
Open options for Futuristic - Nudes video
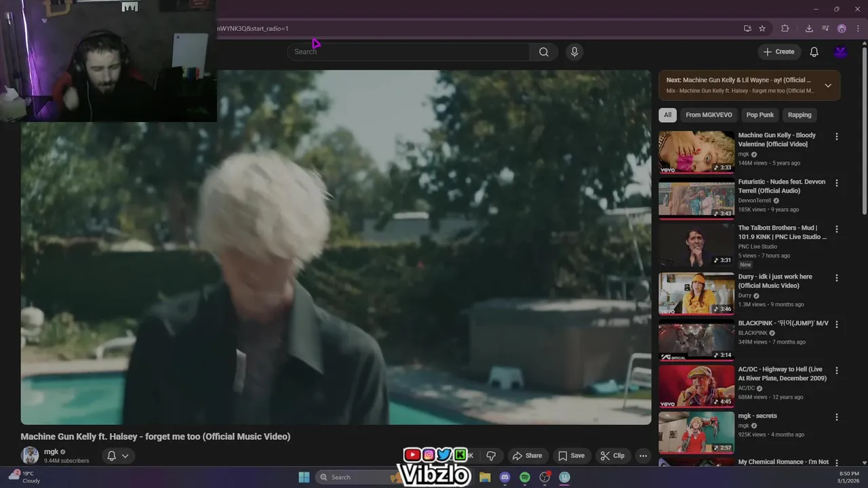tap(836, 183)
